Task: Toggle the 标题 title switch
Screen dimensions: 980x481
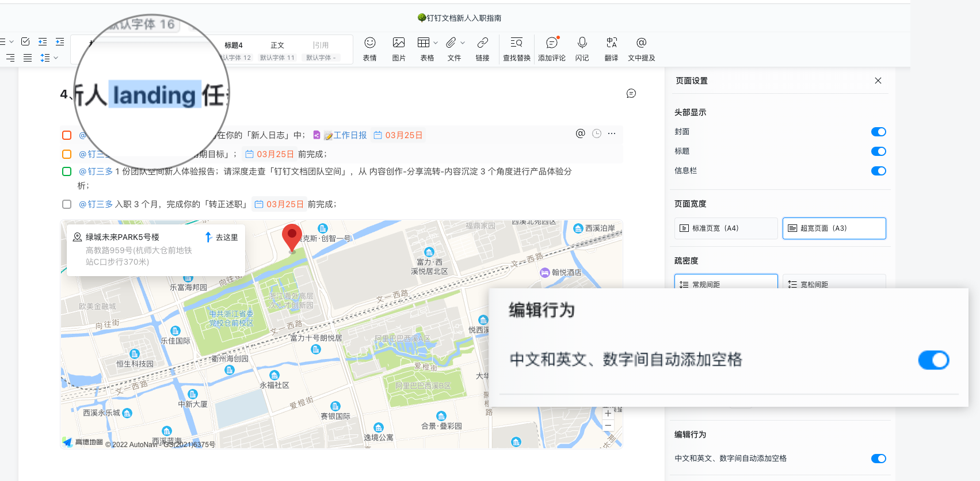Action: click(x=878, y=151)
